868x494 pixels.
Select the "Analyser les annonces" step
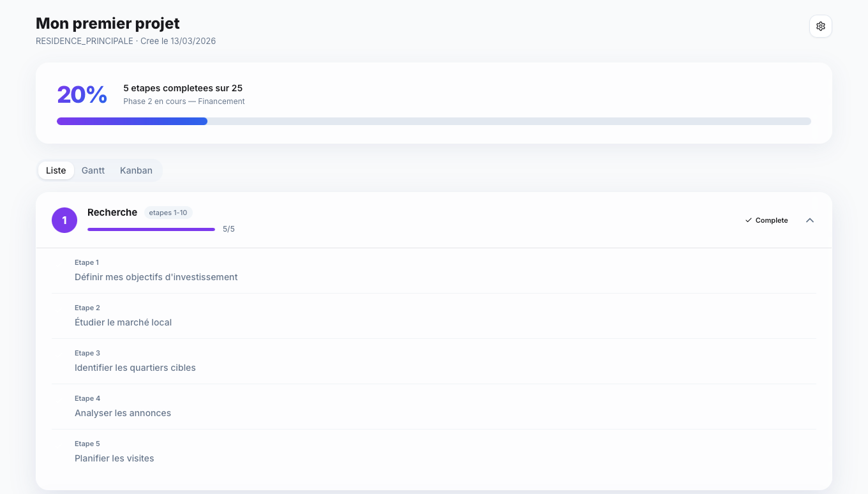(x=123, y=413)
